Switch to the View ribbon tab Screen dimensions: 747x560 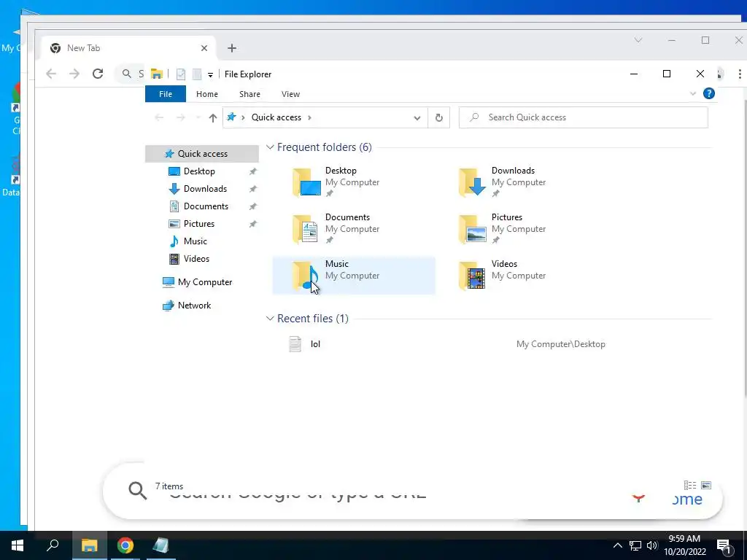point(290,94)
